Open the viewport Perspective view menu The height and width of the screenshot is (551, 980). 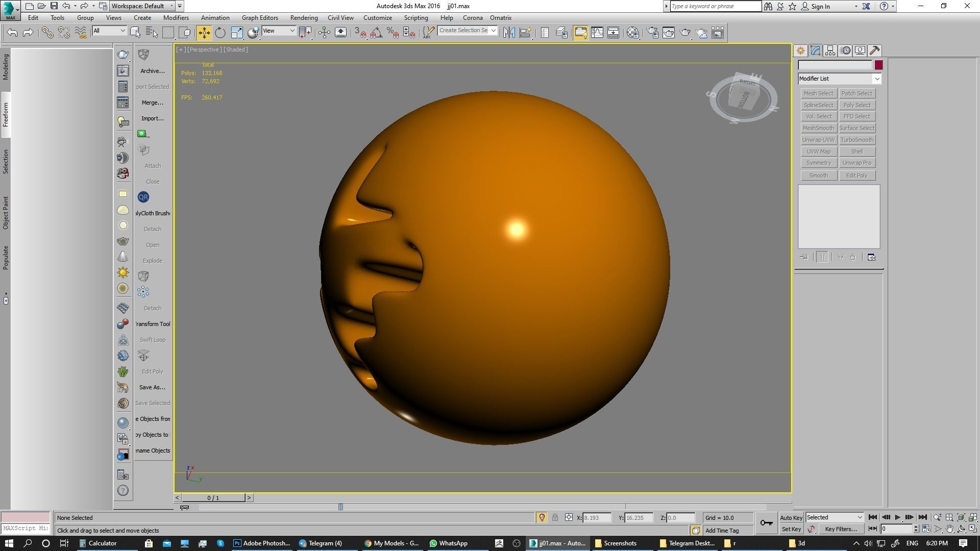coord(204,49)
